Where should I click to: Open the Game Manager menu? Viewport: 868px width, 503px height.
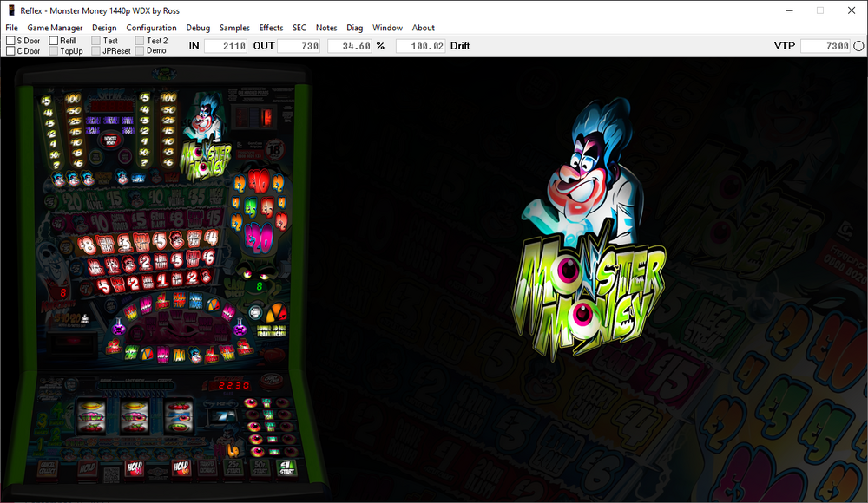click(x=55, y=28)
